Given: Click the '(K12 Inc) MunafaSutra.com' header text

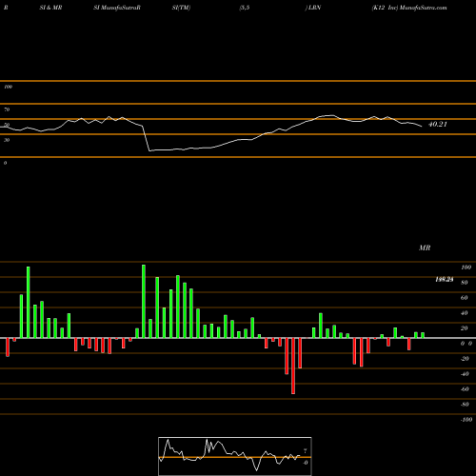Looking at the screenshot, I should click(409, 8).
